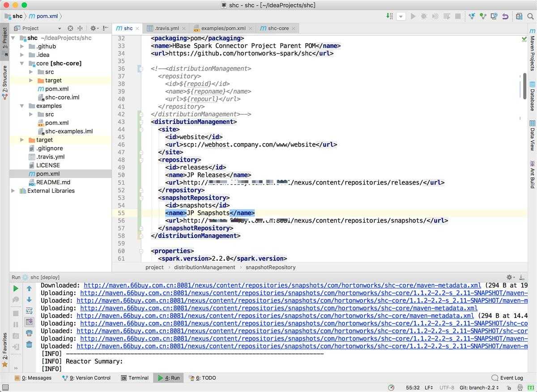This screenshot has height=392, width=537.
Task: Expand the .github folder in project tree
Action: 22,46
